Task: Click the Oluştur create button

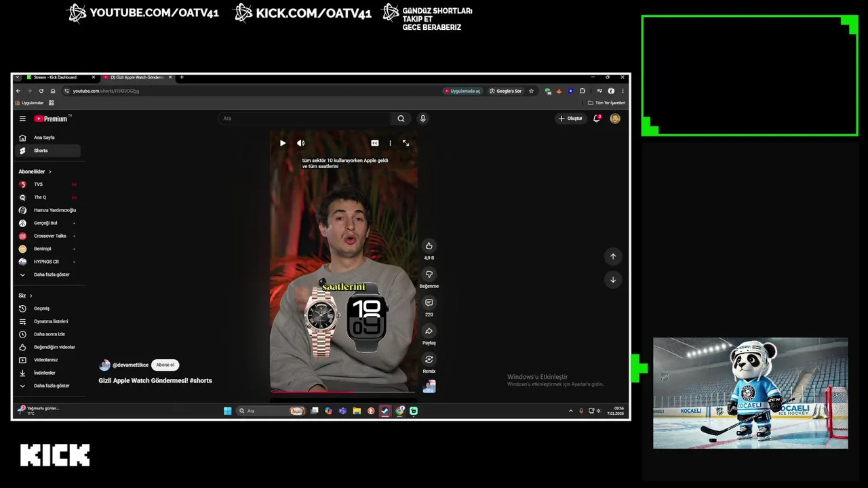Action: tap(570, 119)
